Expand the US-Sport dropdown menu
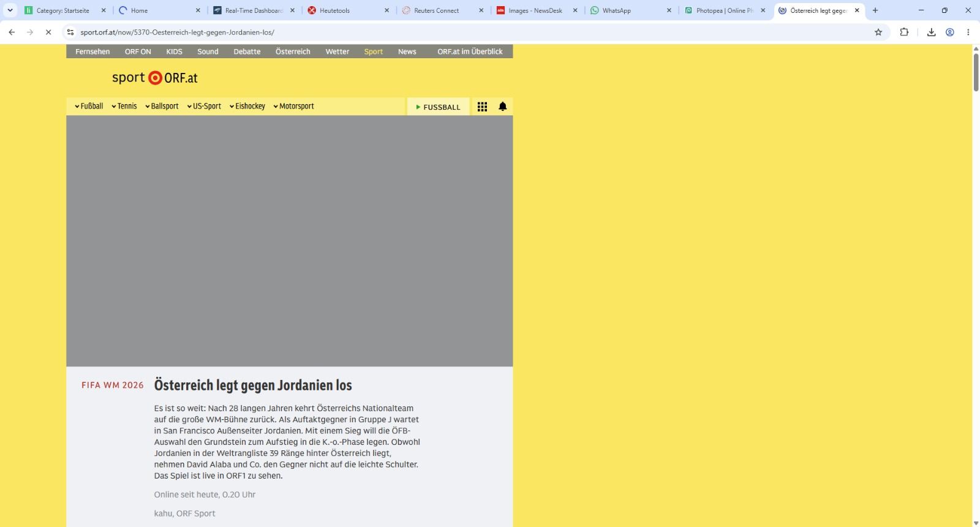The width and height of the screenshot is (980, 527). click(204, 106)
